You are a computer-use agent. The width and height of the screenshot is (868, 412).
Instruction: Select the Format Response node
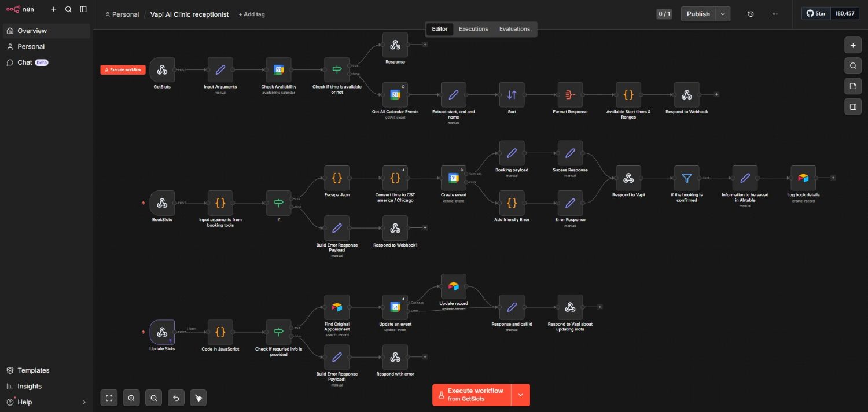coord(570,95)
